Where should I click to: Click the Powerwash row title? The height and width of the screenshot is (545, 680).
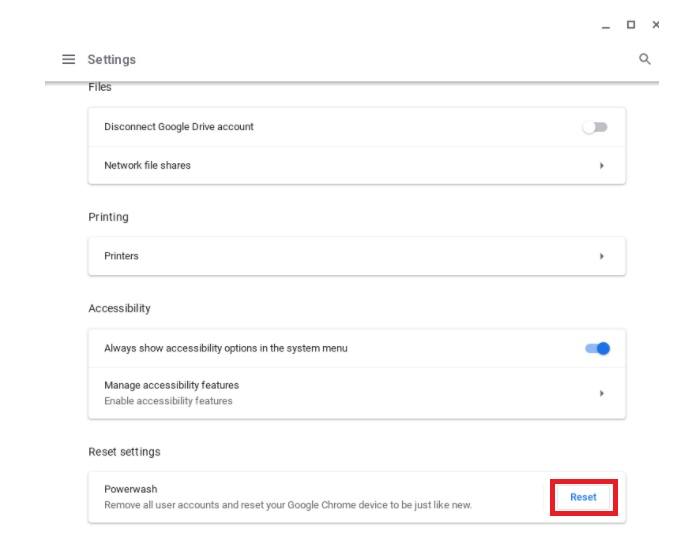click(x=131, y=490)
